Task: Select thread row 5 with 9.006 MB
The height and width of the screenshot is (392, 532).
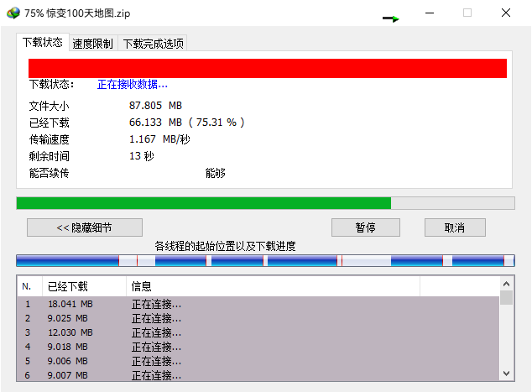Action: (x=258, y=361)
